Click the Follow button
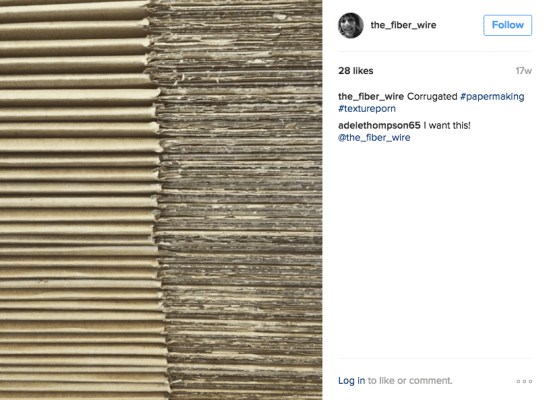The width and height of the screenshot is (547, 400). [x=508, y=25]
